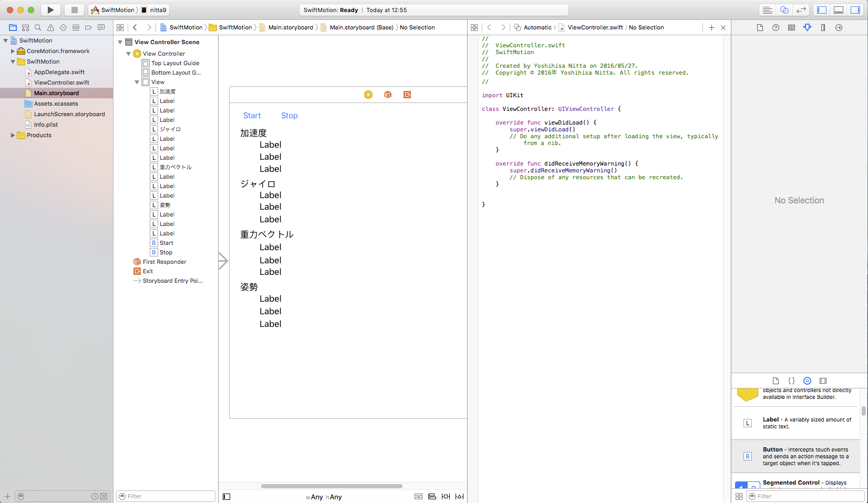868x503 pixels.
Task: Switch to the Assistant editor
Action: (x=784, y=10)
